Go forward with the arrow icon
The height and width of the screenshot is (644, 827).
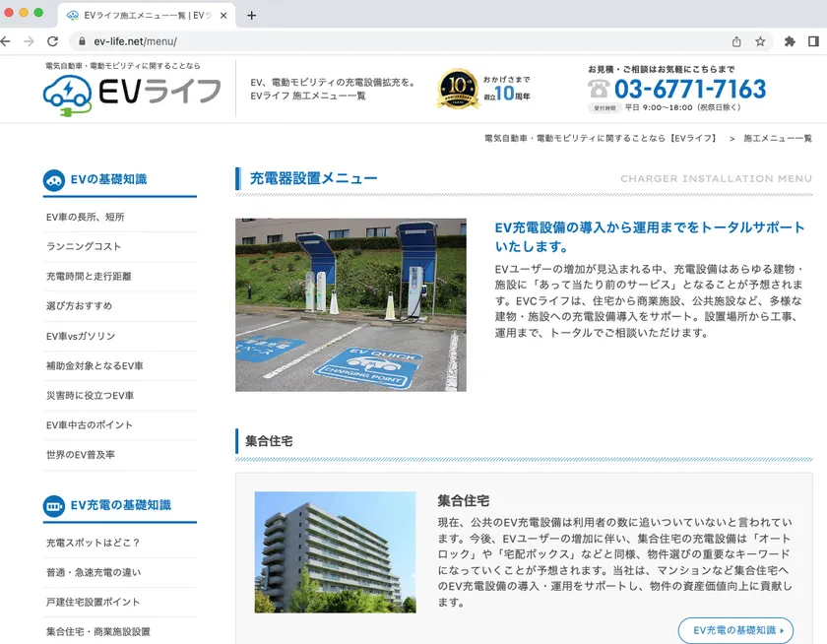pyautogui.click(x=29, y=41)
